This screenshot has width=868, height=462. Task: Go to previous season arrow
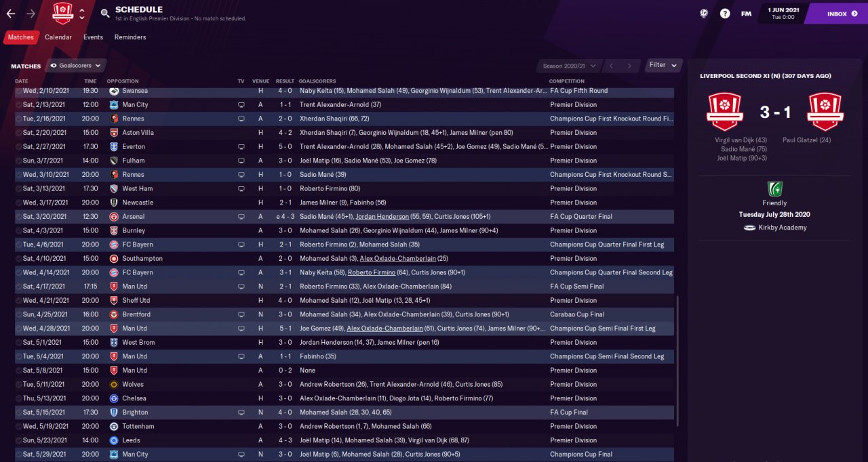point(611,66)
